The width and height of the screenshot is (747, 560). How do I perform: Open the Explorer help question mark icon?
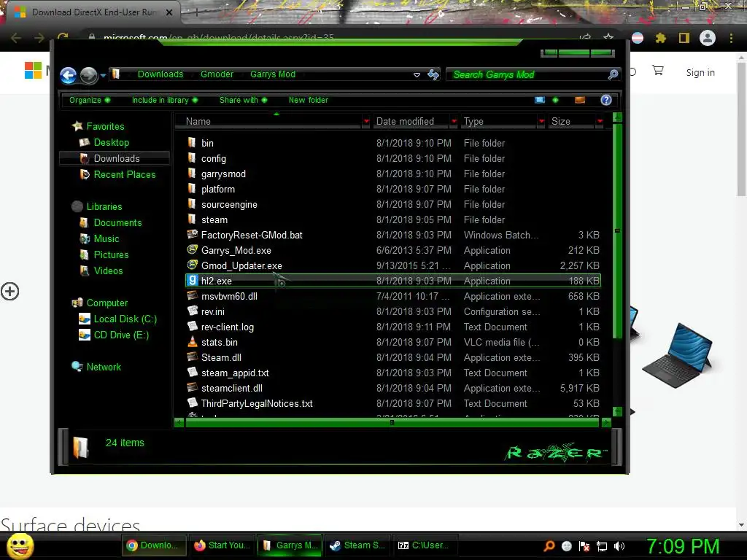tap(606, 100)
